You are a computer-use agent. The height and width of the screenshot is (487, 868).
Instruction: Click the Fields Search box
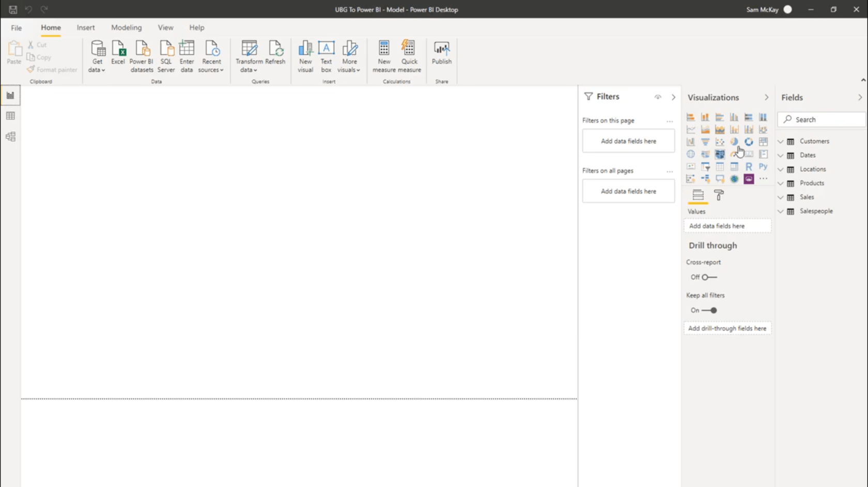tap(822, 119)
